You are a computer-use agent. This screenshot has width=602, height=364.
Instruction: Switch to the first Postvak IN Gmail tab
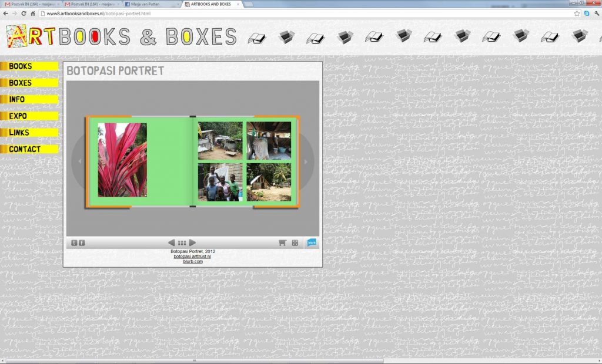32,4
